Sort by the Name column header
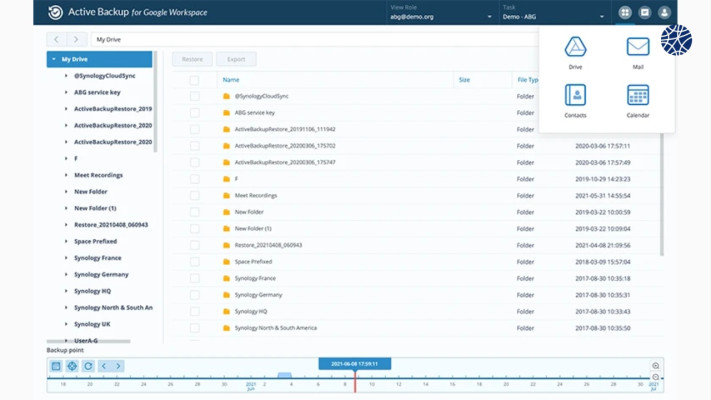711x400 pixels. 231,80
